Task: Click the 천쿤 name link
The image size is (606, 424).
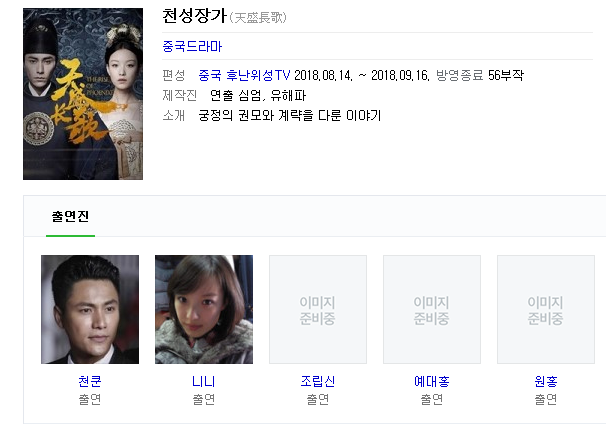Action: pyautogui.click(x=90, y=381)
